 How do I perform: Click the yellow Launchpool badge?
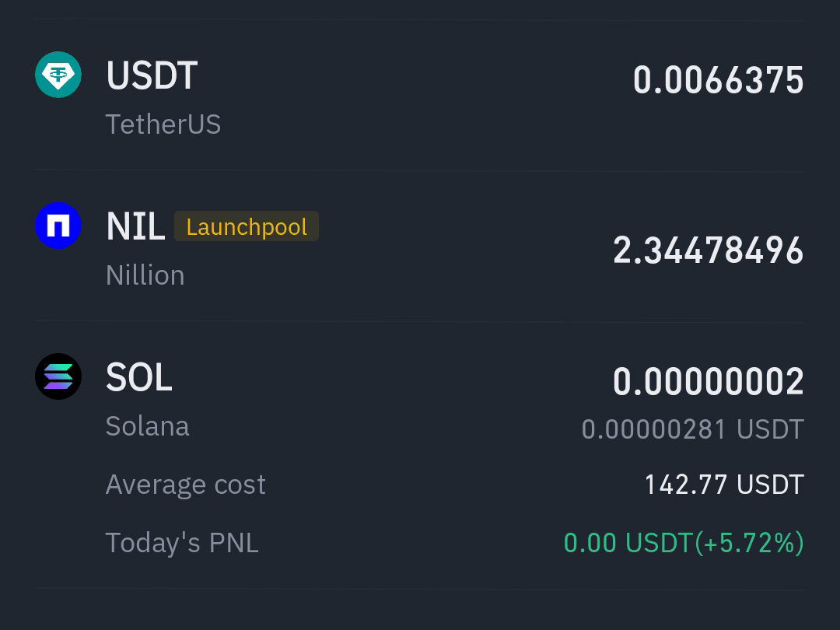coord(247,226)
